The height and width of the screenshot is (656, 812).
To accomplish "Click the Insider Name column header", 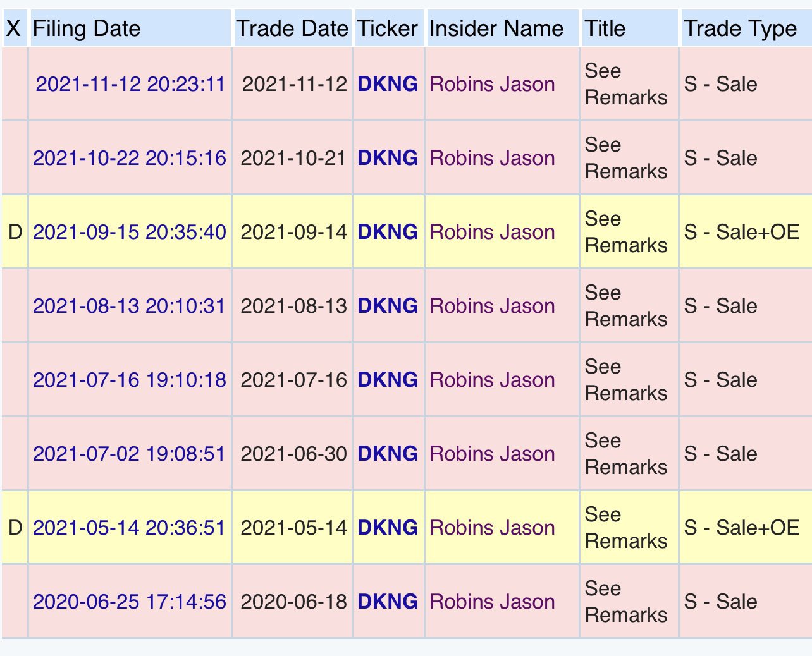I will coord(496,28).
